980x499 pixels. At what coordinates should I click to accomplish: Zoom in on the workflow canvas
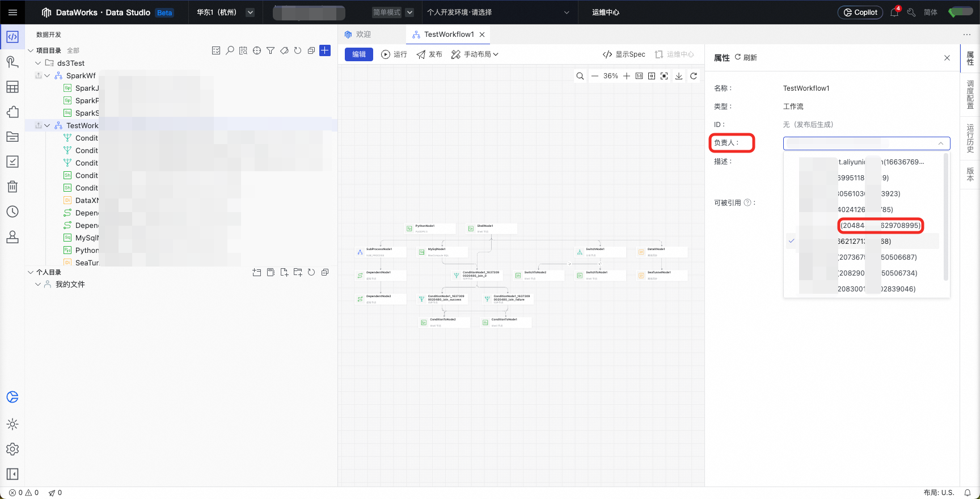point(627,76)
